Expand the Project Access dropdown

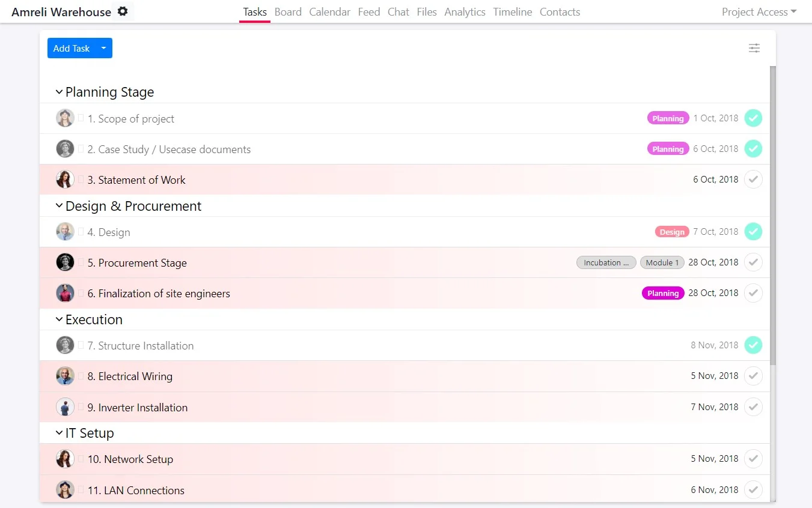pos(759,12)
